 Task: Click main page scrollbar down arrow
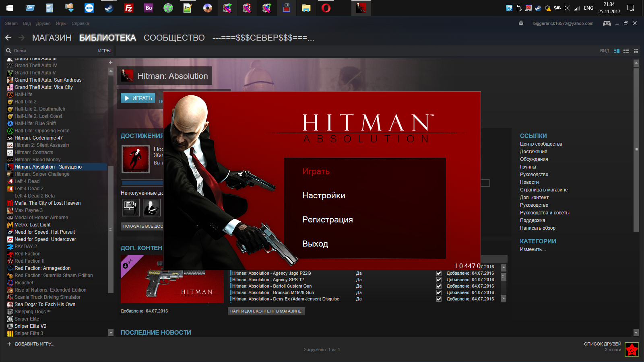pos(636,333)
